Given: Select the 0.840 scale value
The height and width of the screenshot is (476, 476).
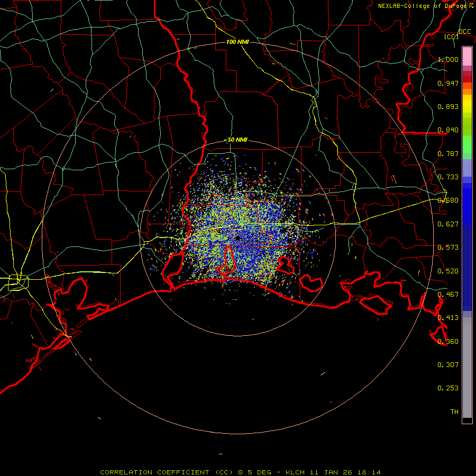Looking at the screenshot, I should click(448, 130).
